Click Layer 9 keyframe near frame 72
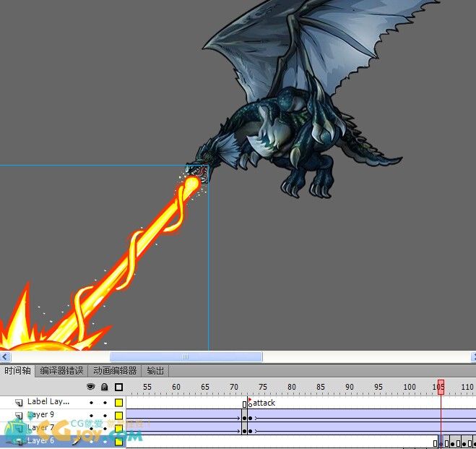 coord(245,419)
